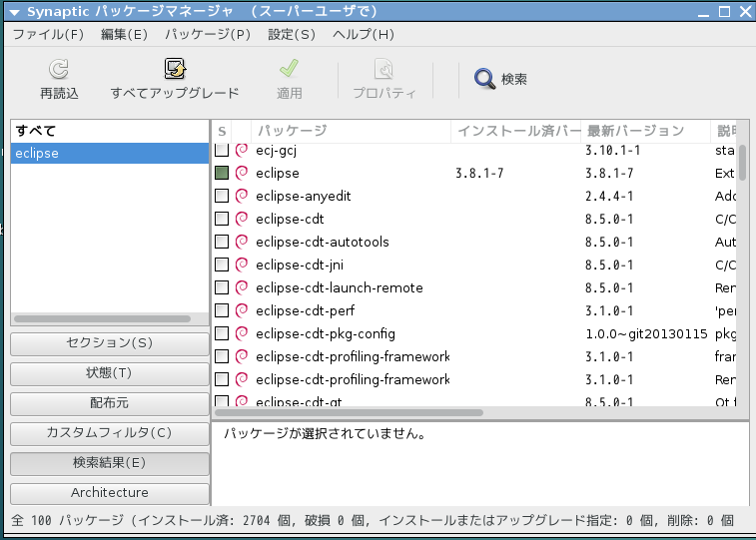Viewport: 756px width, 540px height.
Task: Sort by Latest Version (最新バージョン) column header
Action: (645, 131)
